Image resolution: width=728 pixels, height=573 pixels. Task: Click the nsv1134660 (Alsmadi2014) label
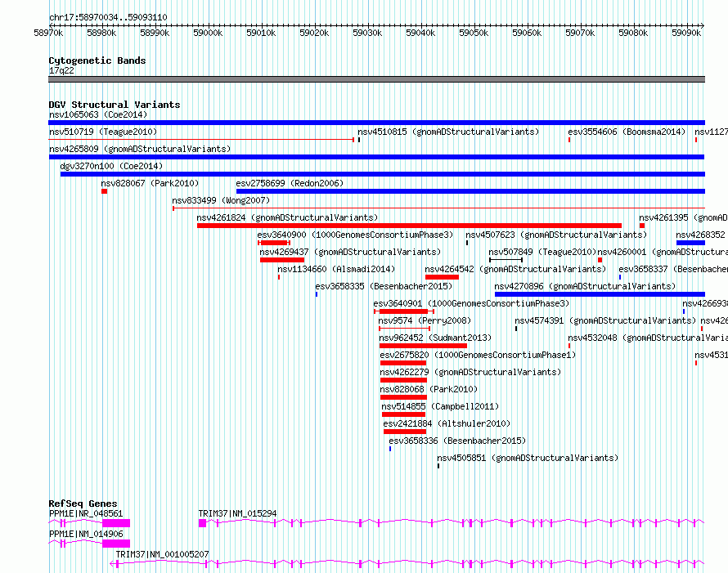click(336, 269)
